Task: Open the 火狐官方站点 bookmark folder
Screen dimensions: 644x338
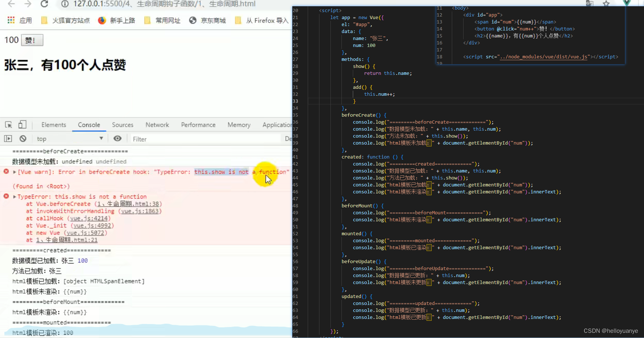Action: [x=65, y=21]
